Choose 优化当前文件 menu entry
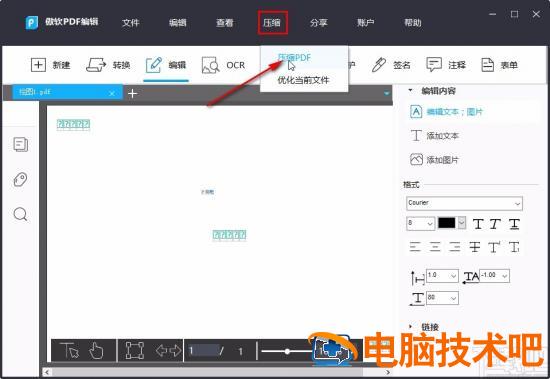The width and height of the screenshot is (550, 379). click(303, 80)
